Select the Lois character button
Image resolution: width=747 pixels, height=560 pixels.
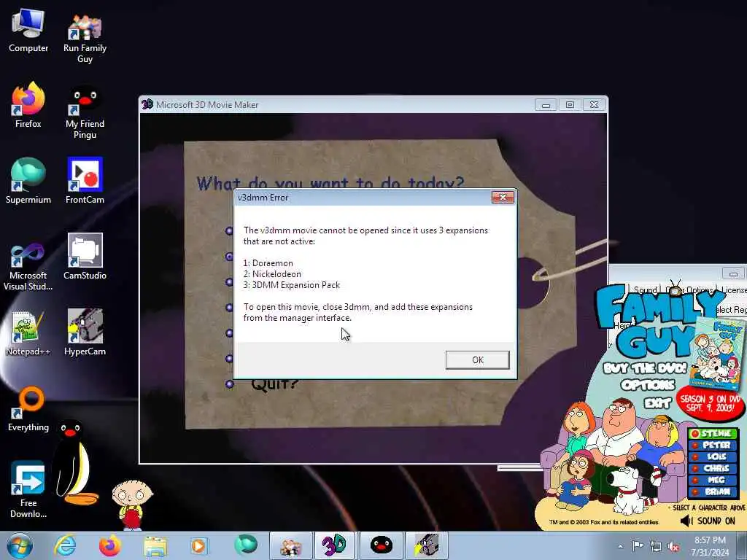point(713,456)
